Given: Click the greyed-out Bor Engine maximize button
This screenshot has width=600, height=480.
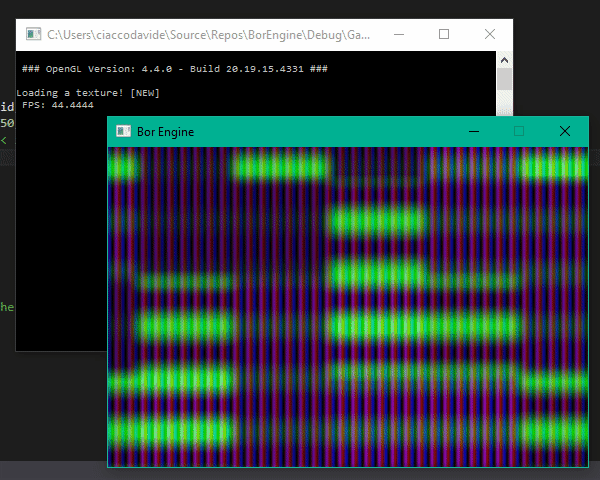Looking at the screenshot, I should (519, 131).
